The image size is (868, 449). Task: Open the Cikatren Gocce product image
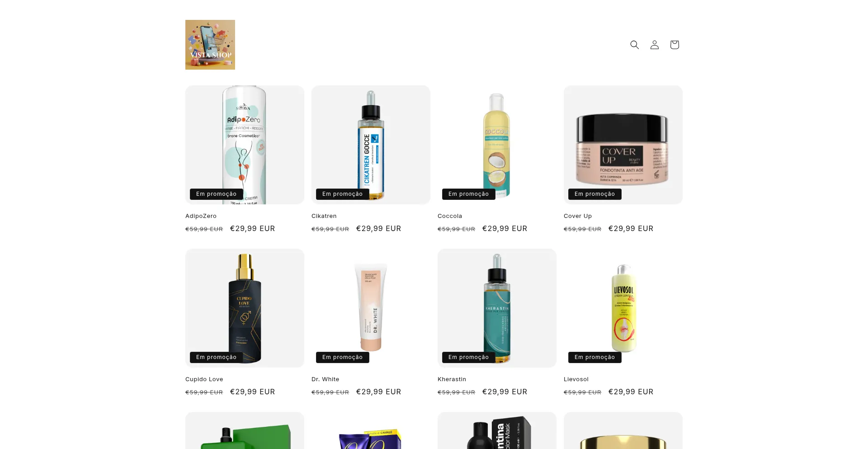371,145
